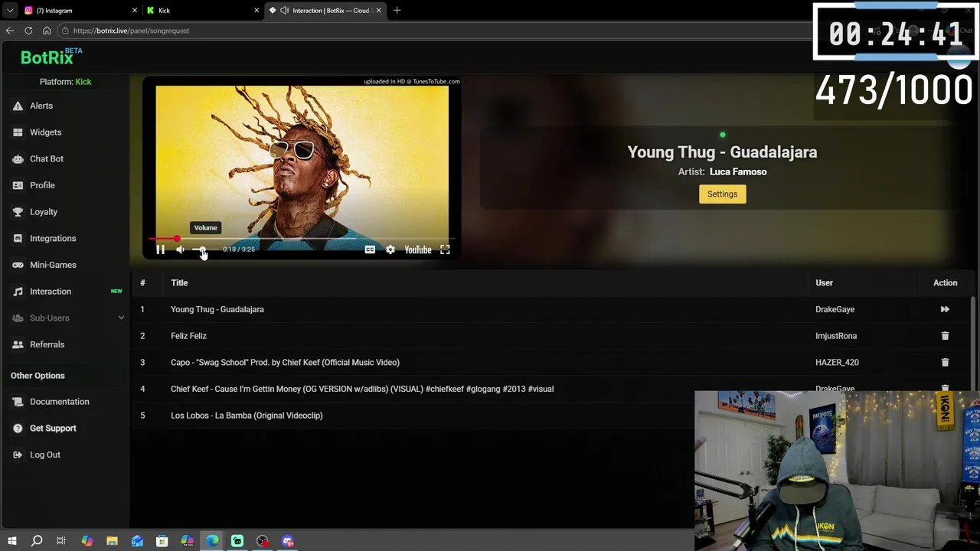The height and width of the screenshot is (551, 980).
Task: Open File Explorer from the taskbar
Action: [x=112, y=541]
